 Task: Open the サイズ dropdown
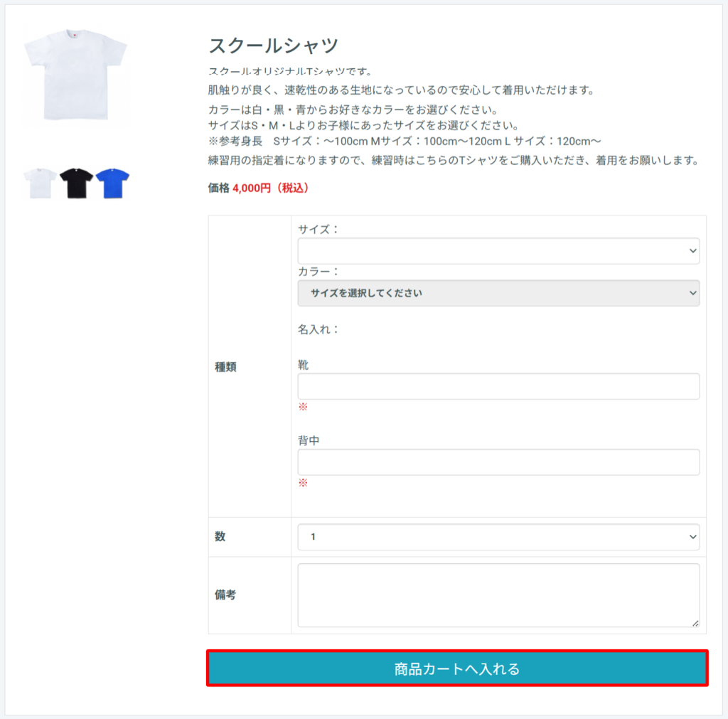[498, 251]
